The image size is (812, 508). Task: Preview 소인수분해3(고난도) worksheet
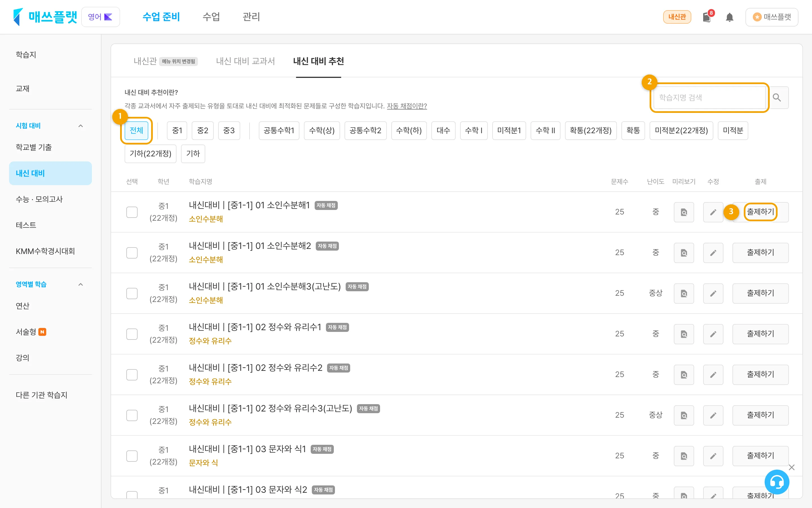[683, 293]
